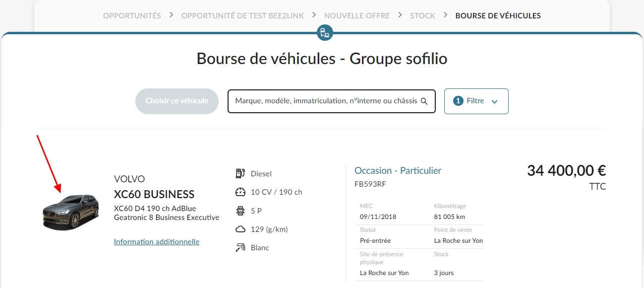Click the registration FB593RF
Screen dimensions: 644x288
pos(370,184)
